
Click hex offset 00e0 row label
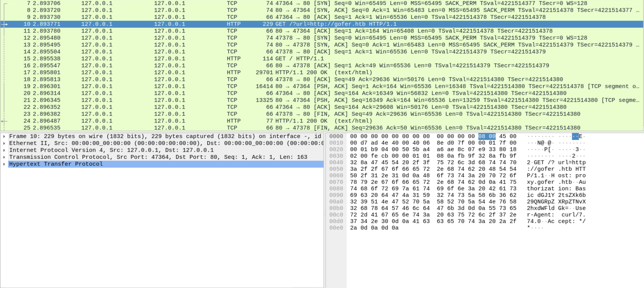click(x=336, y=228)
